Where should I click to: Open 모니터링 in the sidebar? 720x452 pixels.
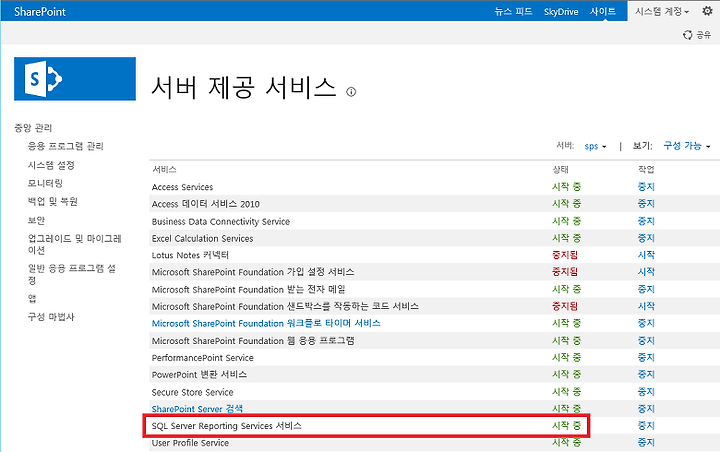click(x=45, y=183)
